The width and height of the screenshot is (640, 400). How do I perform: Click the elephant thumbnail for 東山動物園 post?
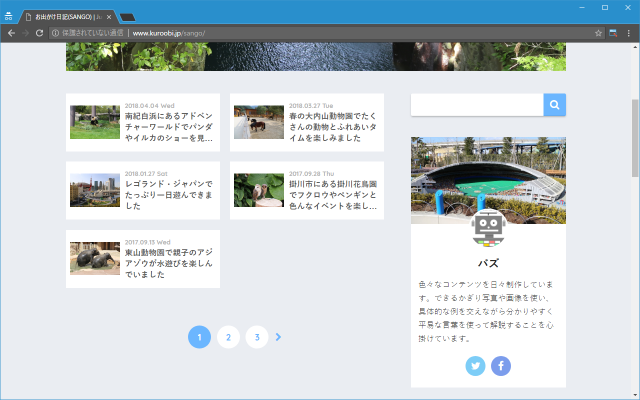tap(95, 258)
